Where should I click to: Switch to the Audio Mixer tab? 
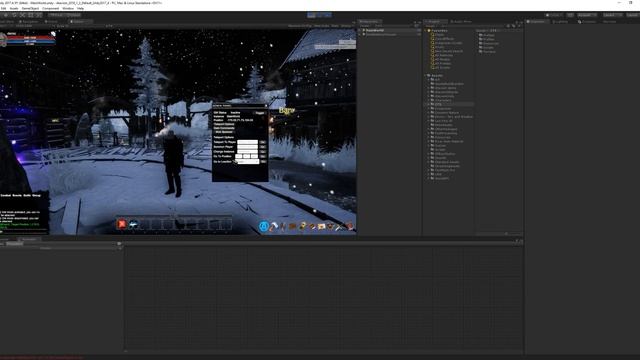[461, 22]
